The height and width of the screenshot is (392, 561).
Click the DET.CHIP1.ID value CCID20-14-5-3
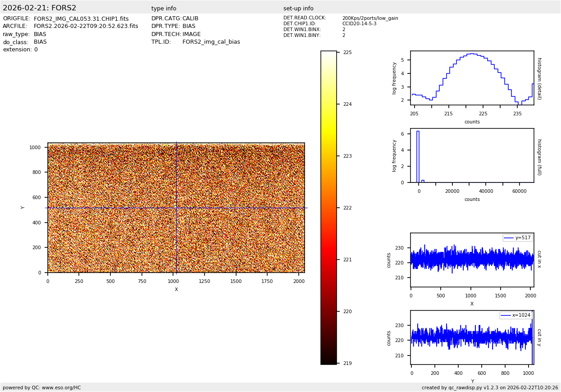(x=359, y=24)
